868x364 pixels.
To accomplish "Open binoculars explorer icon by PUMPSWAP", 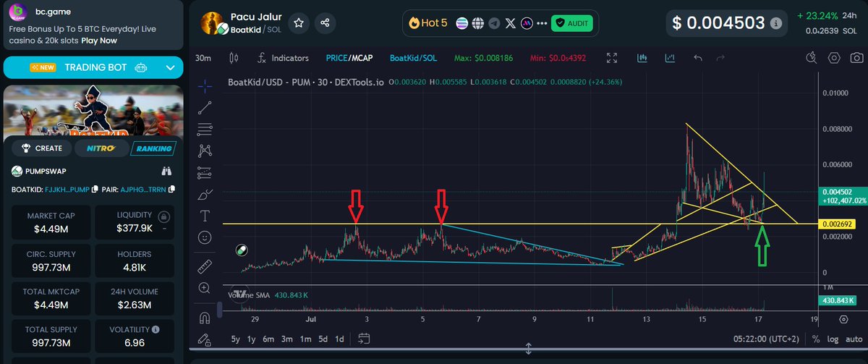I will (166, 172).
